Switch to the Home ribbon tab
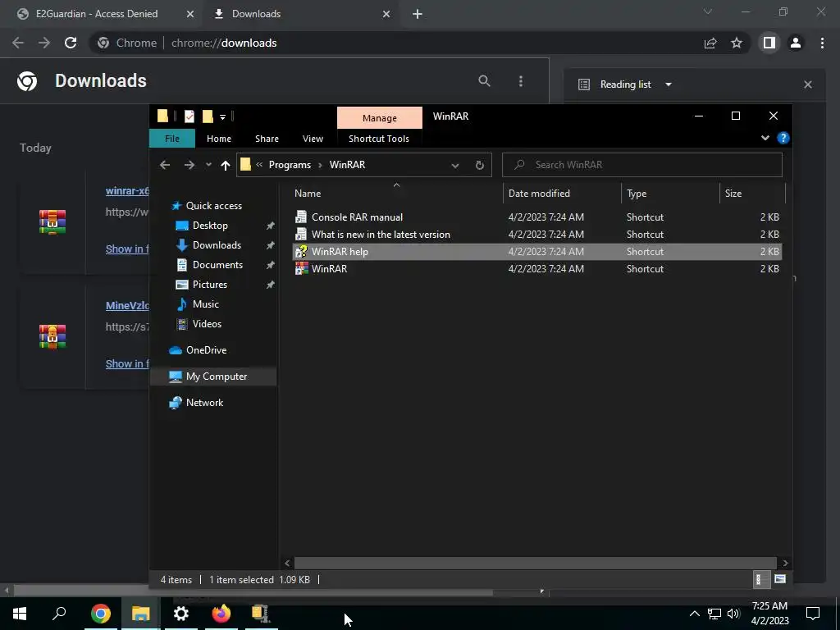The width and height of the screenshot is (840, 630). [x=218, y=138]
